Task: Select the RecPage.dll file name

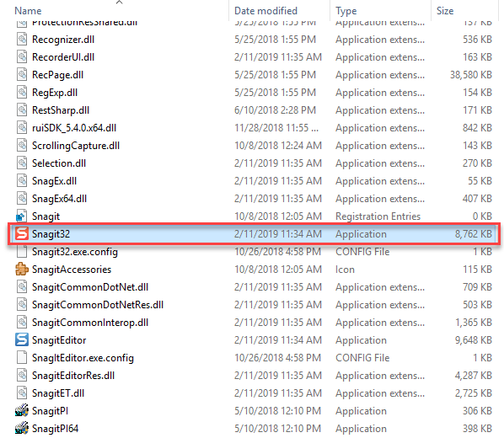Action: 58,75
